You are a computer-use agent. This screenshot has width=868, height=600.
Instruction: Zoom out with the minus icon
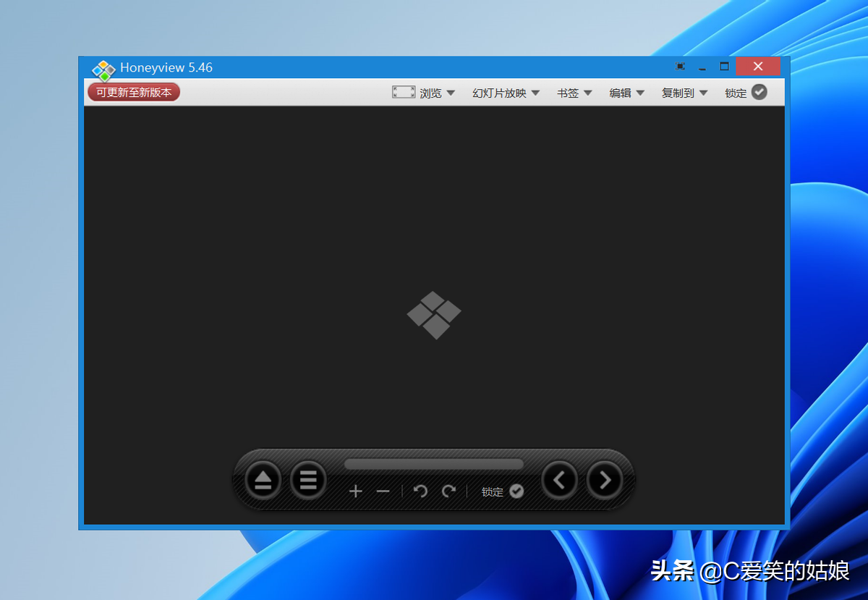tap(383, 491)
